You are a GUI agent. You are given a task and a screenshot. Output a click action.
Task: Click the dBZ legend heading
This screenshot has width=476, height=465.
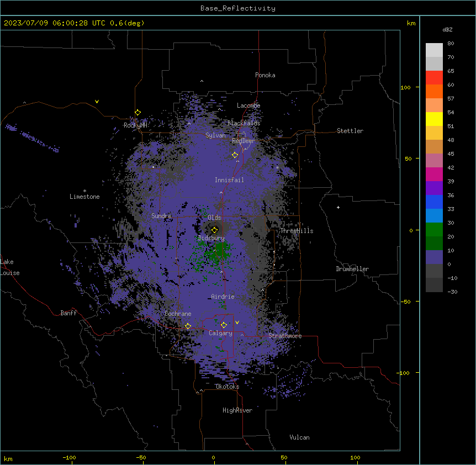(447, 29)
